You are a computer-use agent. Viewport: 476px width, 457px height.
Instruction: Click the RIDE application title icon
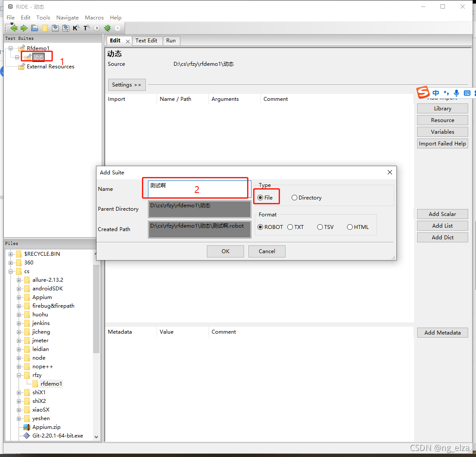pyautogui.click(x=10, y=6)
